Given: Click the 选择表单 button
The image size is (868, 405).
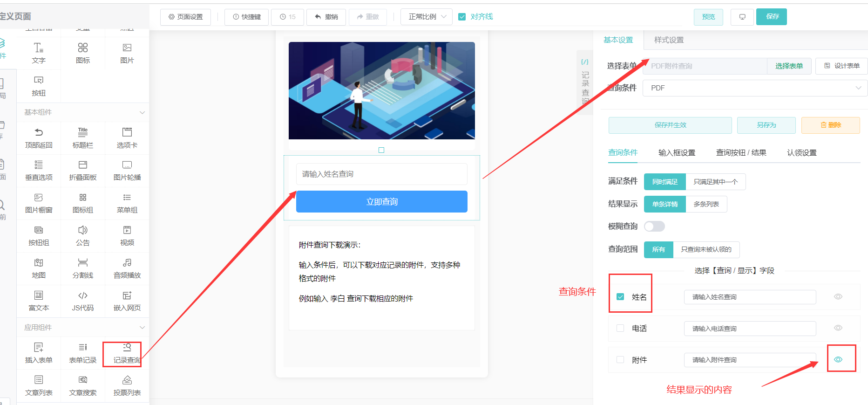Looking at the screenshot, I should [x=789, y=66].
